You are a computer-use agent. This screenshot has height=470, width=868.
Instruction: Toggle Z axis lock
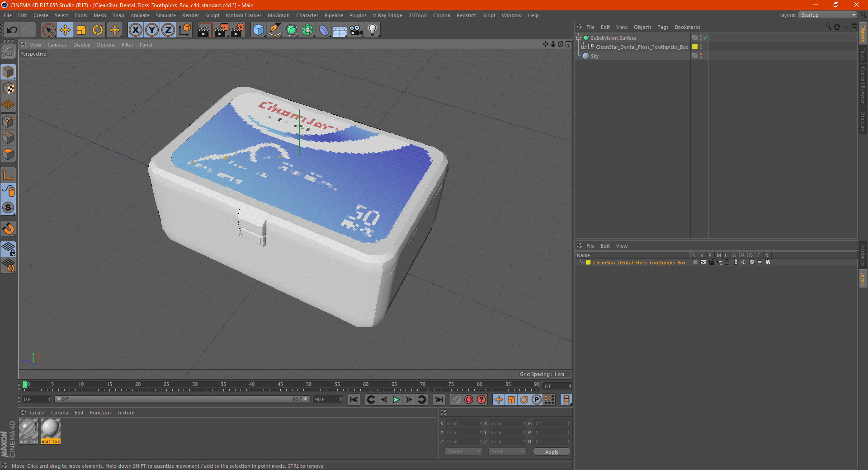click(x=168, y=30)
